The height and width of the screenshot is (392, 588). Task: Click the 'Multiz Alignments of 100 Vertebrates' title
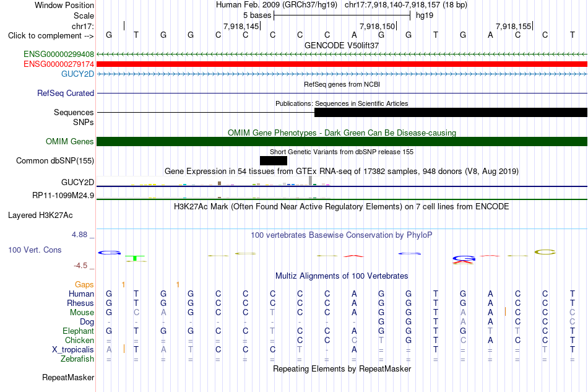tap(342, 276)
